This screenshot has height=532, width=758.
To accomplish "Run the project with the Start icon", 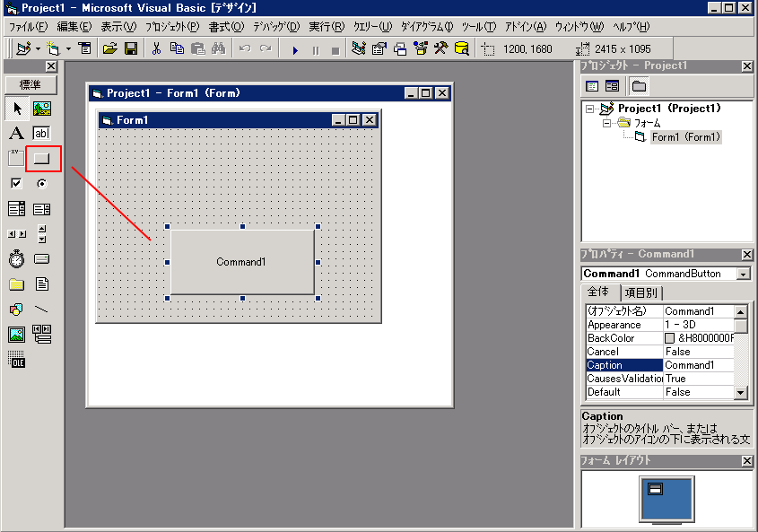I will 295,48.
